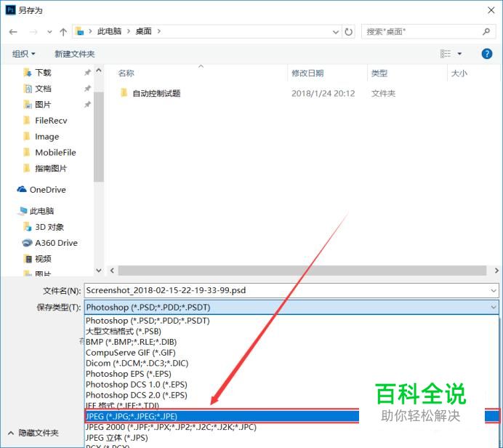Click pin icon next to 文档
Screen dimensions: 503x448
click(x=87, y=89)
